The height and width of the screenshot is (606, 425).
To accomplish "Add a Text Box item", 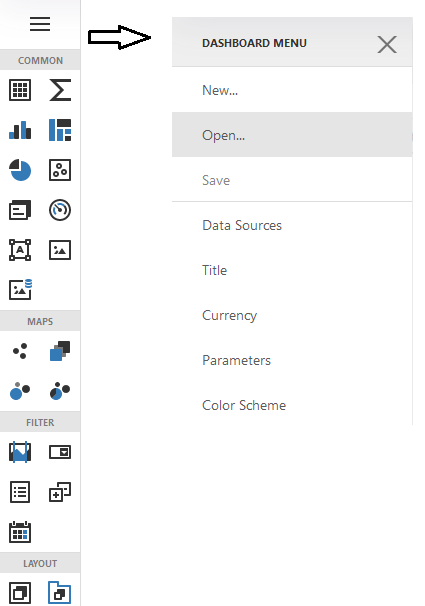I will pos(20,250).
